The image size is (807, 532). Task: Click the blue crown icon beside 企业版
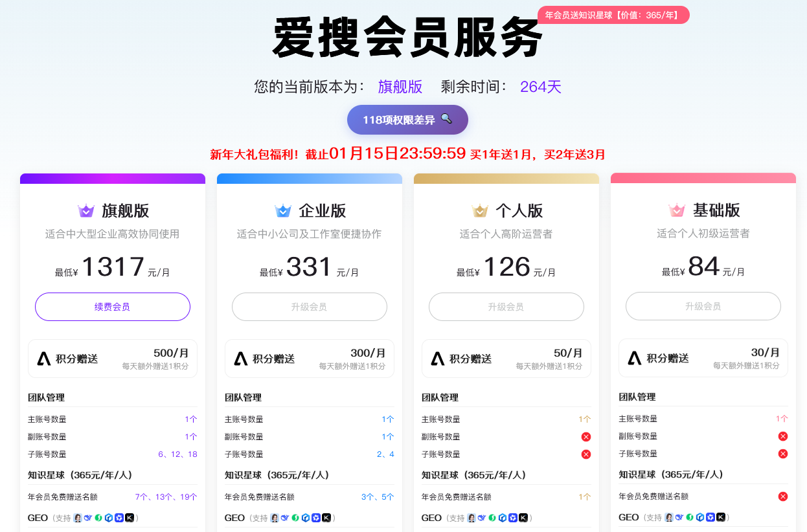coord(283,211)
